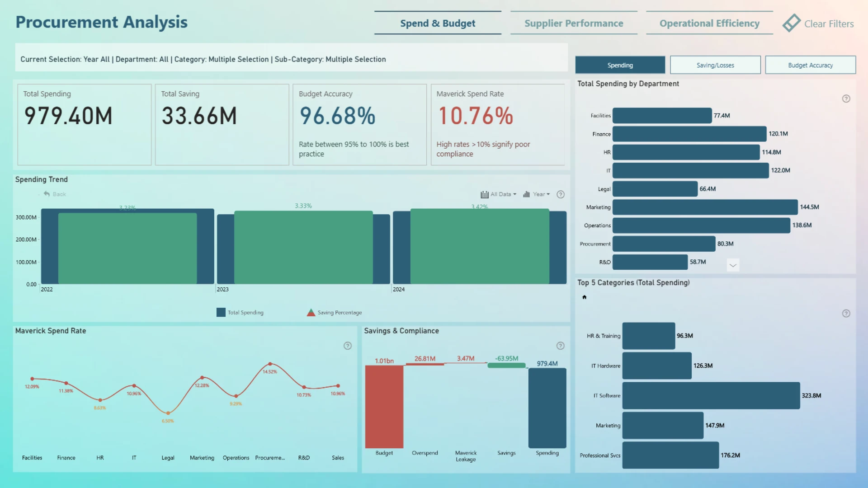Click the down chevron below department bars
Screen dimensions: 868x488
coord(733,265)
